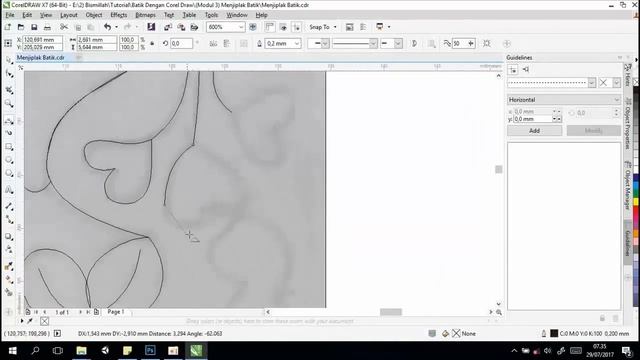640x360 pixels.
Task: Toggle Show Rulers button
Action: [x=269, y=27]
